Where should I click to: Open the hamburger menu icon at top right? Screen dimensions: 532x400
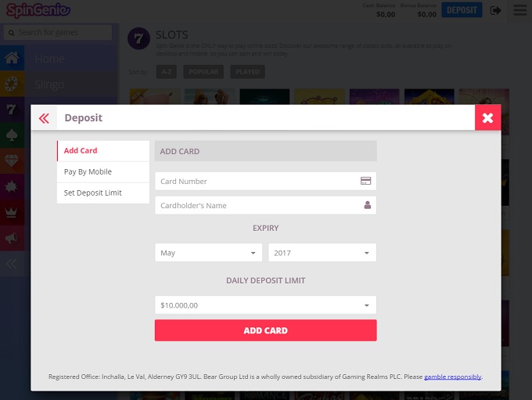(x=519, y=10)
